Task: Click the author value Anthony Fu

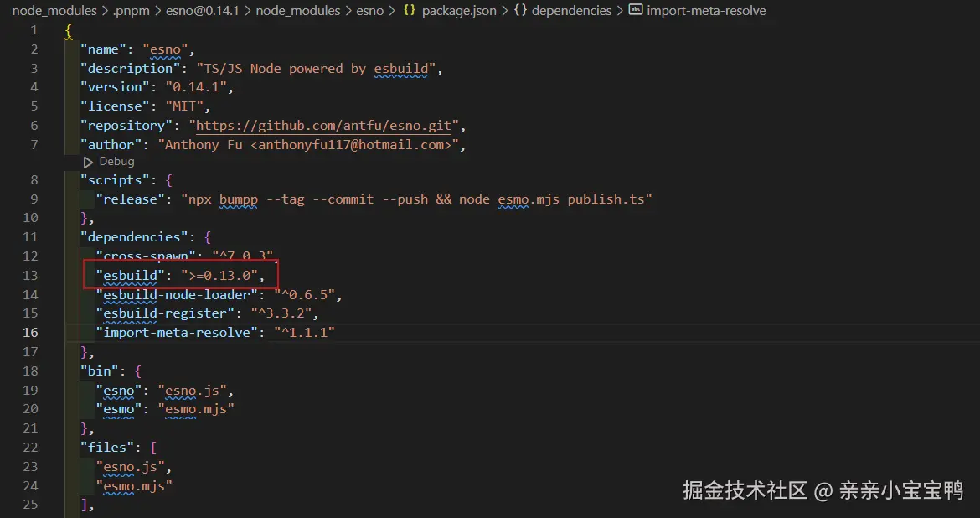Action: [x=308, y=145]
